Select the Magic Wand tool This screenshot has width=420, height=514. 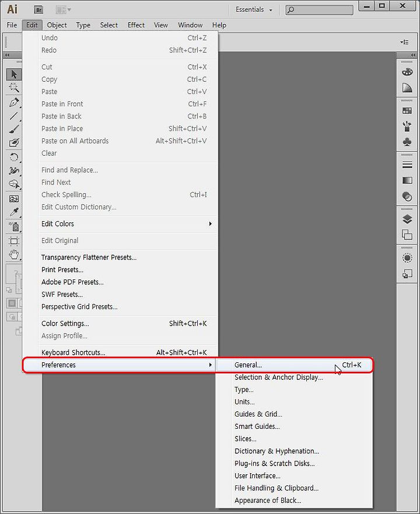(14, 88)
